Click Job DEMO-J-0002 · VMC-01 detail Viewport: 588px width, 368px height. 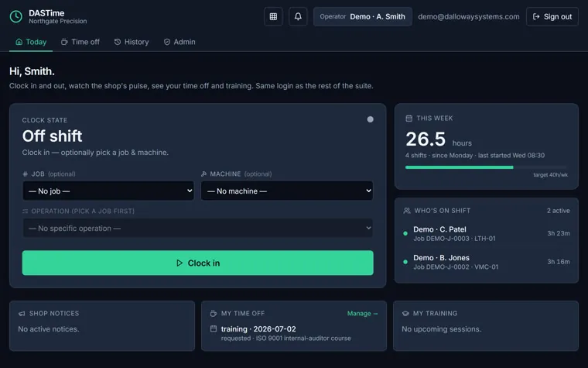[456, 267]
